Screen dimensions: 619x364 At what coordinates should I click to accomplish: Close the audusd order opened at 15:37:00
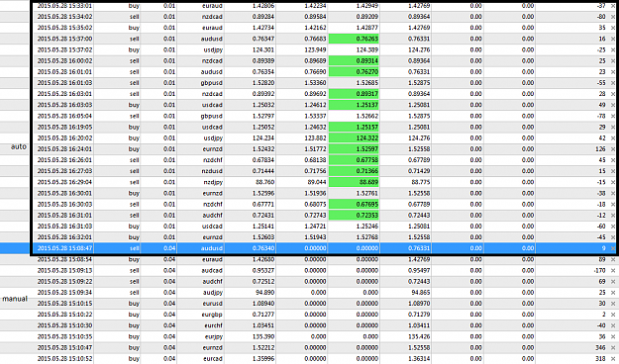point(613,39)
